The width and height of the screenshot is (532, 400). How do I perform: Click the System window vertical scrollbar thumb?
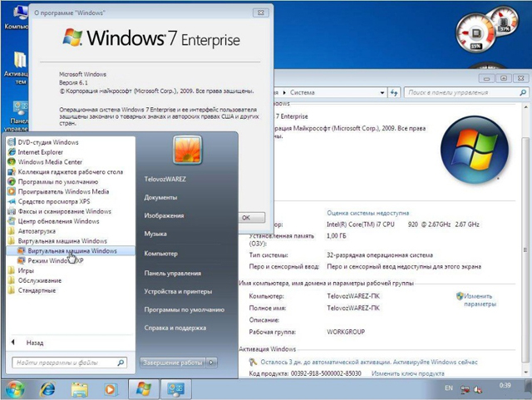[x=526, y=249]
